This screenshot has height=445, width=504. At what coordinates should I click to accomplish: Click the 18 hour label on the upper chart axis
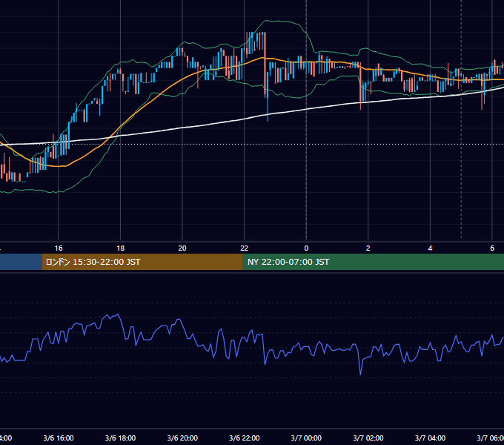coord(121,248)
